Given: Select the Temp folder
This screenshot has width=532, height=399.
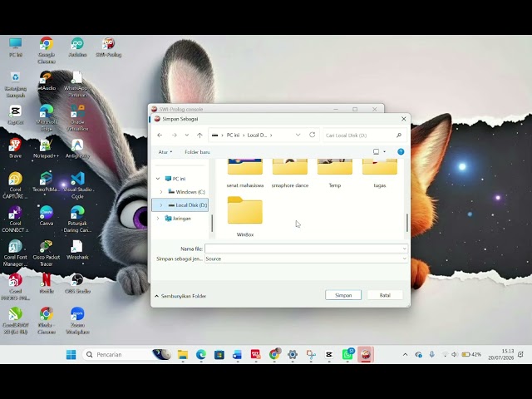Looking at the screenshot, I should pyautogui.click(x=335, y=174).
